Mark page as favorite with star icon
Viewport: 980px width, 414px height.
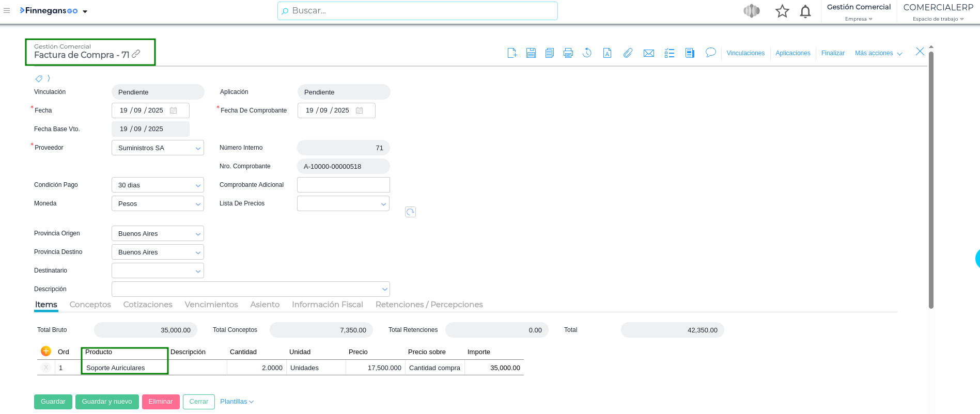(782, 11)
